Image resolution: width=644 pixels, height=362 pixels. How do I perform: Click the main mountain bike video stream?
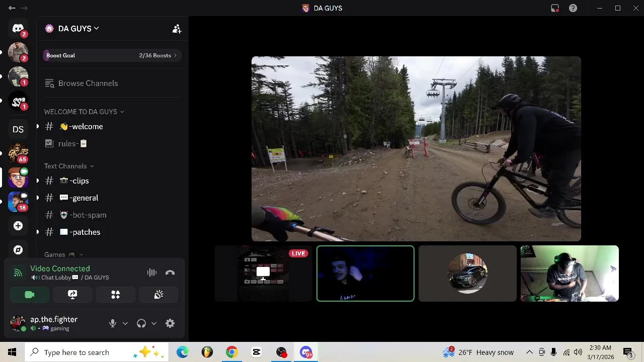(x=416, y=149)
